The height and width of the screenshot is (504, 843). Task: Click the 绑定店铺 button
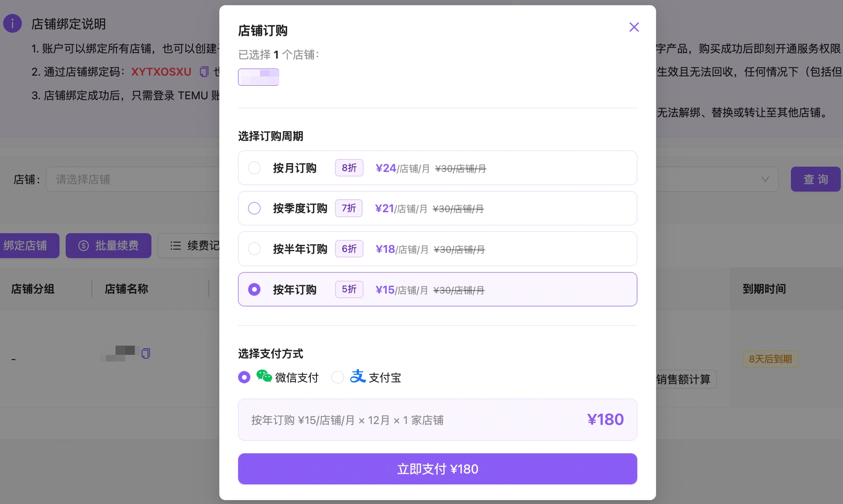pos(29,245)
